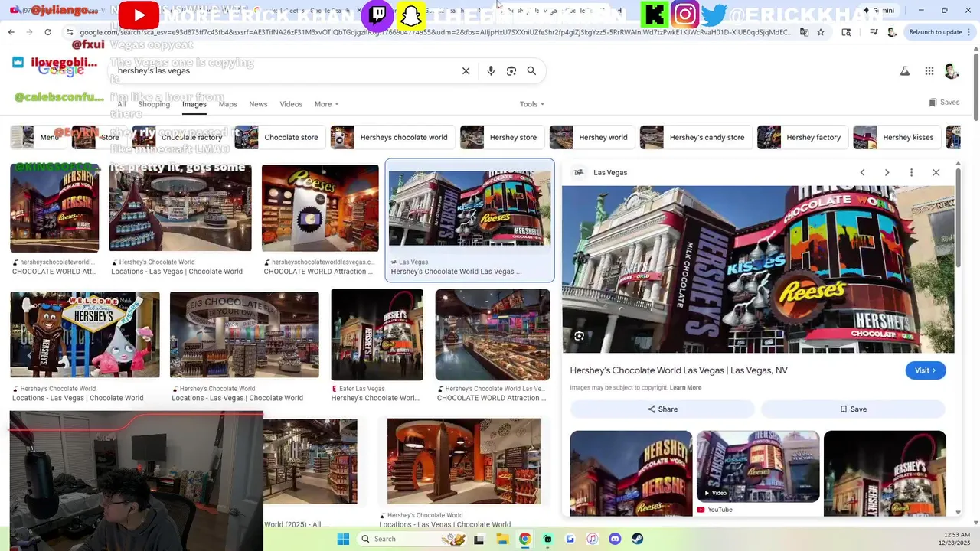
Task: Filter by Hershey world chip
Action: click(x=591, y=137)
